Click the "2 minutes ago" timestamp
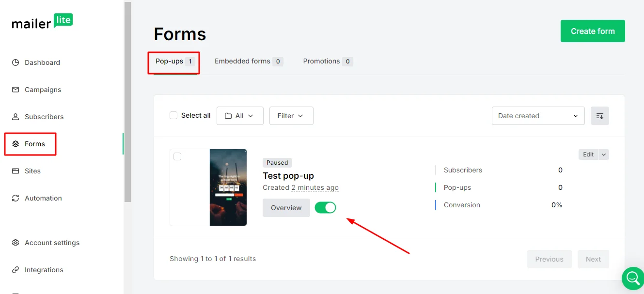The image size is (644, 294). tap(315, 187)
